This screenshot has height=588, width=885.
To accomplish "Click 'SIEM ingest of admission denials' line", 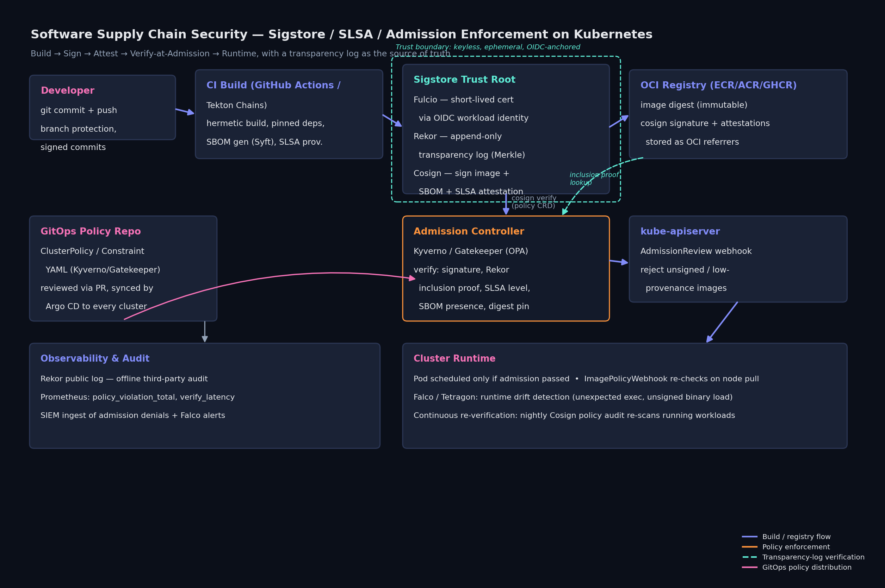I will pyautogui.click(x=133, y=416).
